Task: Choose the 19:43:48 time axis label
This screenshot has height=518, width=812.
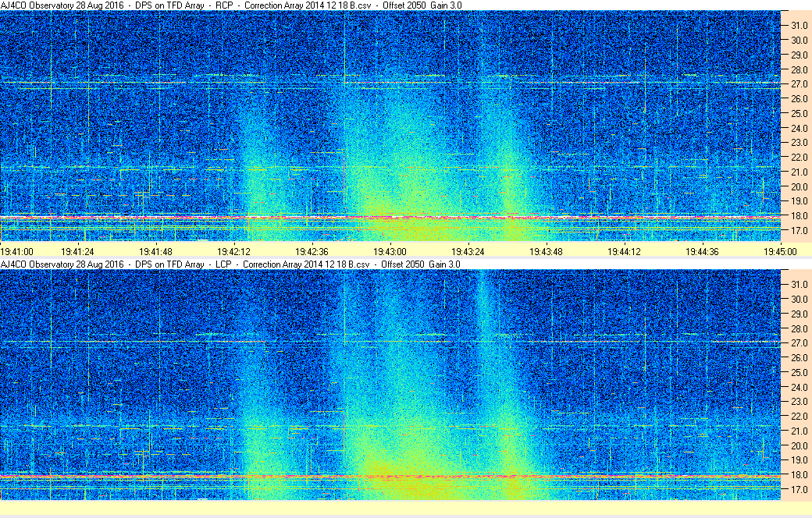Action: [x=546, y=252]
